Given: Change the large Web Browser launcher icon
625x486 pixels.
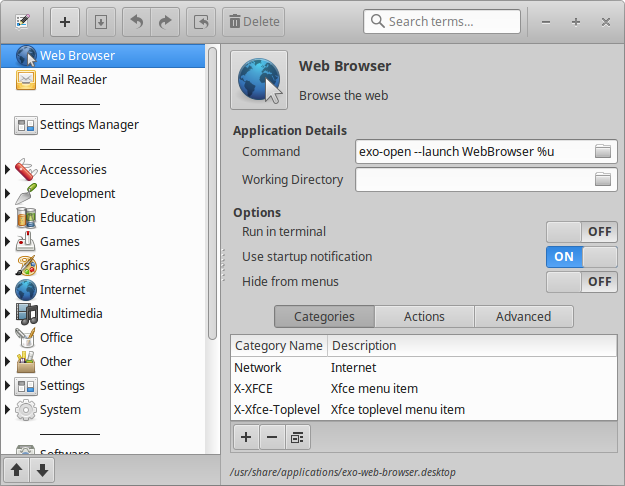Looking at the screenshot, I should point(259,80).
